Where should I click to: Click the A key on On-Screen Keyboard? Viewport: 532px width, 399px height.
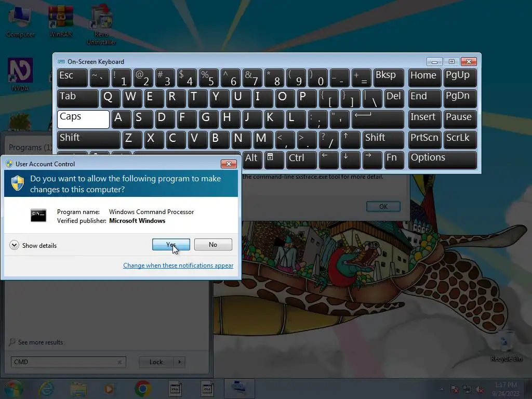point(122,119)
